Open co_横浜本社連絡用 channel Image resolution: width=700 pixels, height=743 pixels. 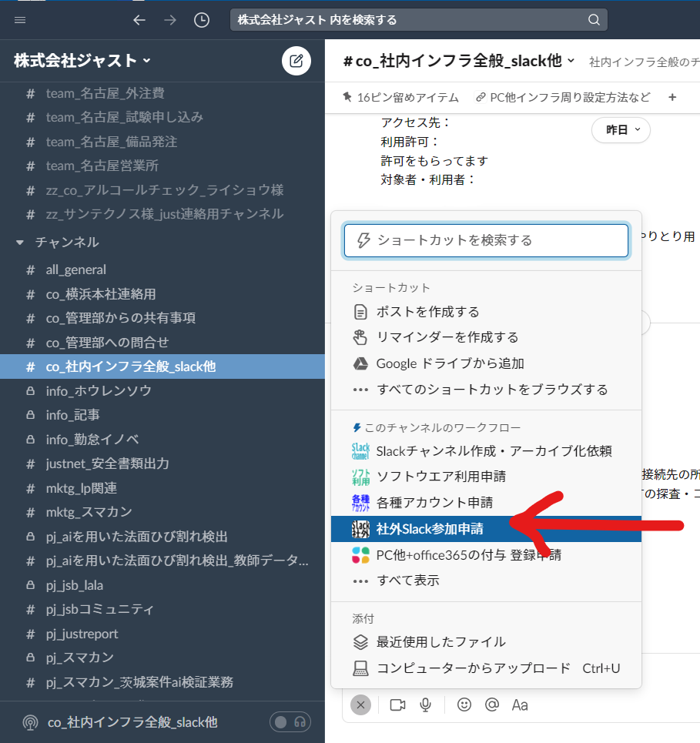pos(162,294)
